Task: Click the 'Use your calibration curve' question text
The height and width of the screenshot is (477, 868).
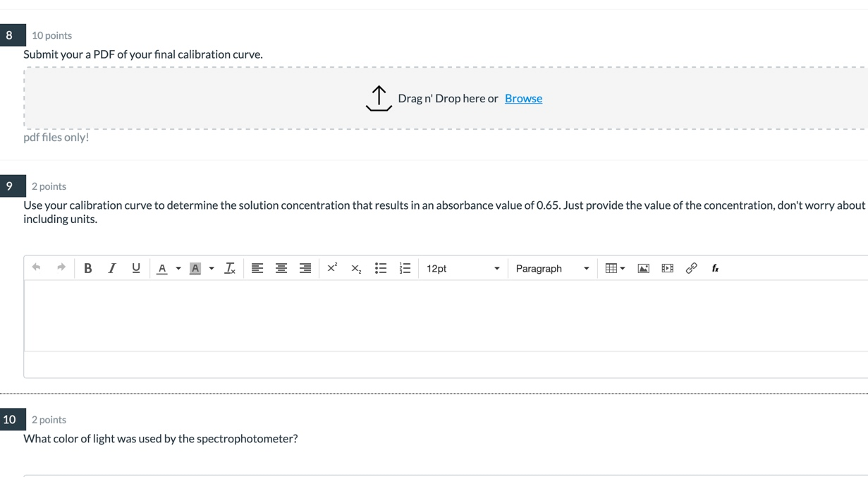Action: [x=444, y=212]
